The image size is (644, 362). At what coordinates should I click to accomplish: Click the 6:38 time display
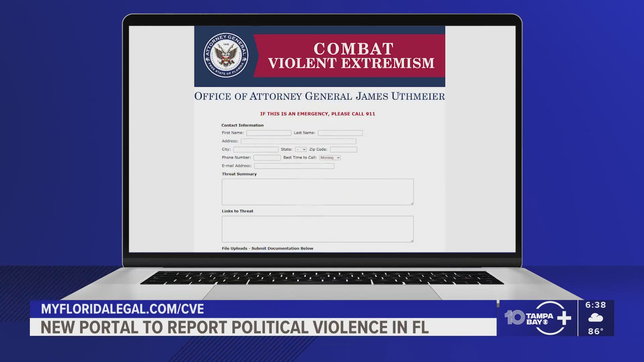click(x=595, y=305)
